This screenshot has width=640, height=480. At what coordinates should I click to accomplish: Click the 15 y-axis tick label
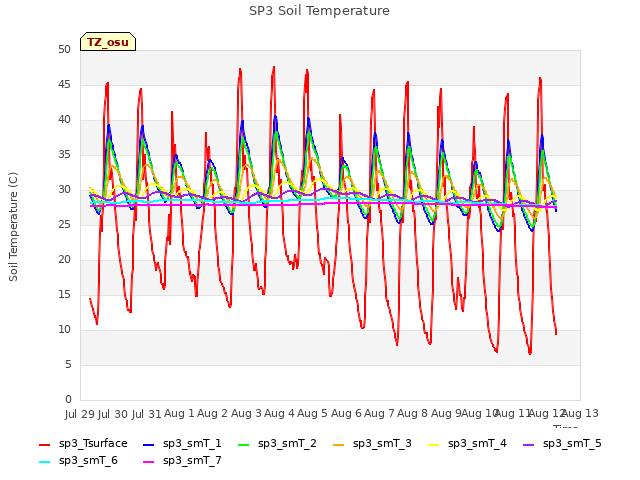(x=64, y=295)
